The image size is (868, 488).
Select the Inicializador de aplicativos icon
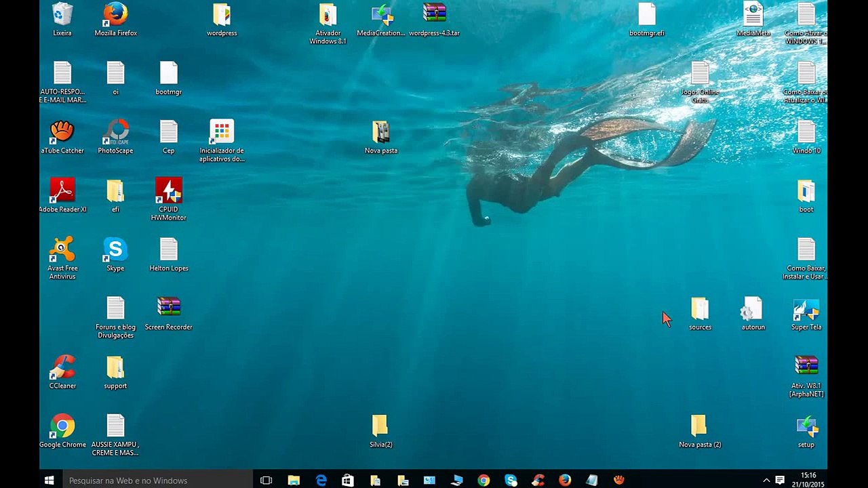click(222, 141)
